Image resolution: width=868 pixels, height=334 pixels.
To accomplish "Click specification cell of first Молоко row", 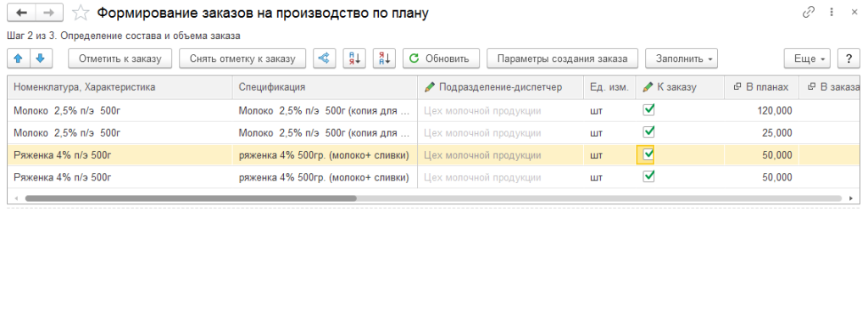I will pyautogui.click(x=325, y=111).
